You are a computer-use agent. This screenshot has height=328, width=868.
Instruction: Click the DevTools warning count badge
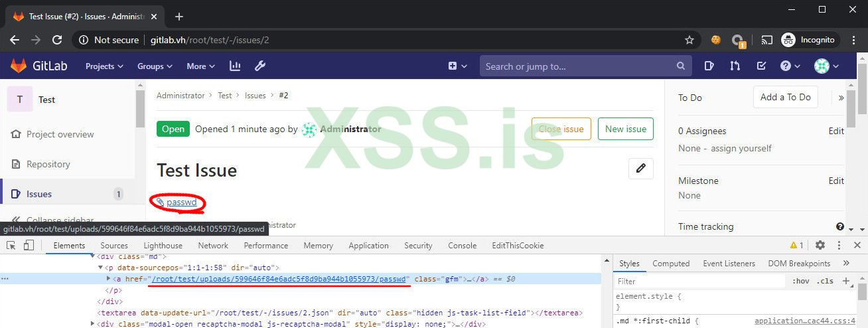pyautogui.click(x=796, y=246)
